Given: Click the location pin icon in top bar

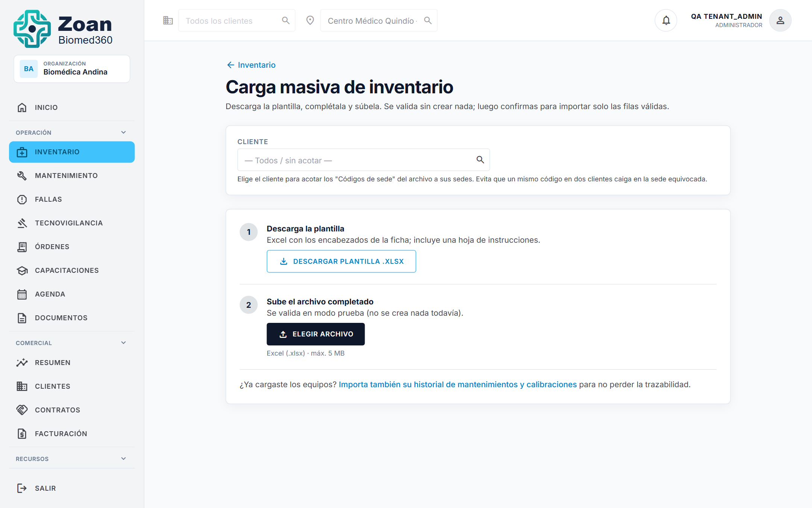Looking at the screenshot, I should point(310,20).
